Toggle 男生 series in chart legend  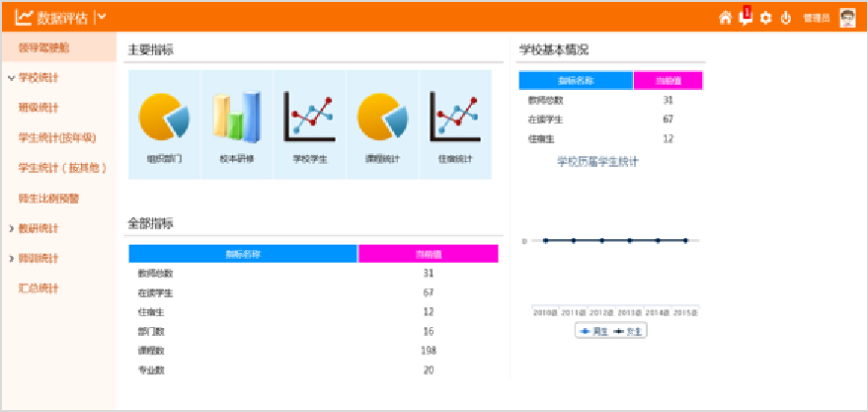[594, 331]
